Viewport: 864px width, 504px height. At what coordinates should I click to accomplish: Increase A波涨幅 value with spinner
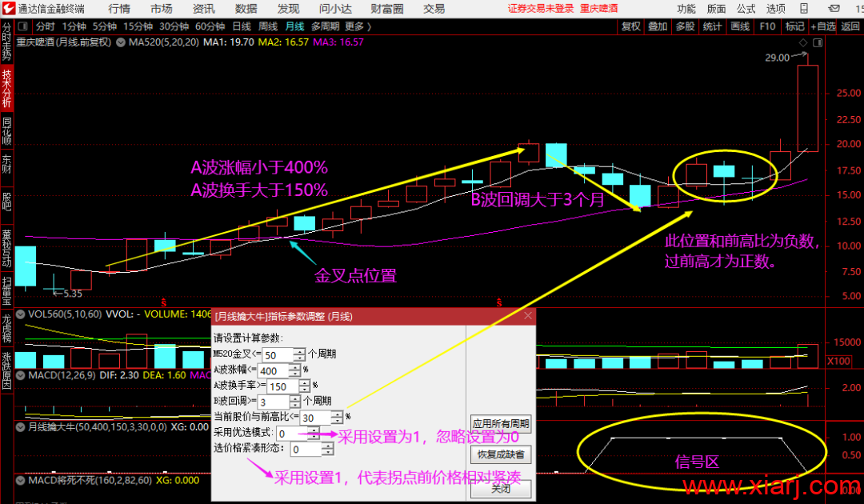click(x=294, y=367)
